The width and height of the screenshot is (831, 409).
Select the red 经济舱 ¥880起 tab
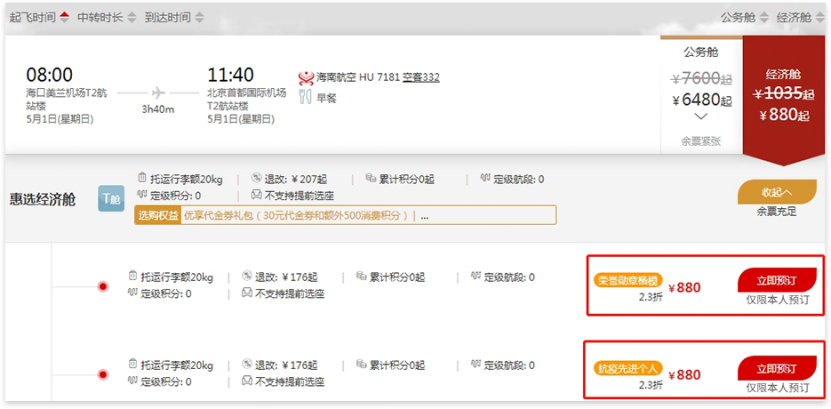click(x=783, y=97)
